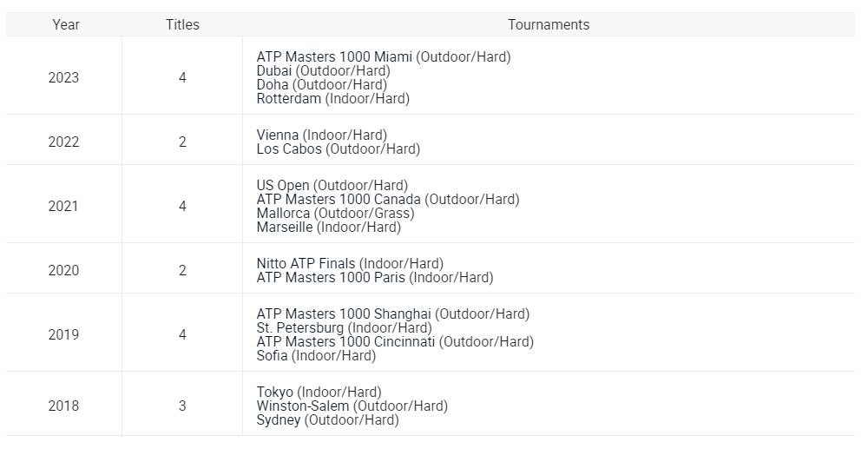Select the 2020 year cell
This screenshot has height=462, width=868.
pyautogui.click(x=63, y=270)
